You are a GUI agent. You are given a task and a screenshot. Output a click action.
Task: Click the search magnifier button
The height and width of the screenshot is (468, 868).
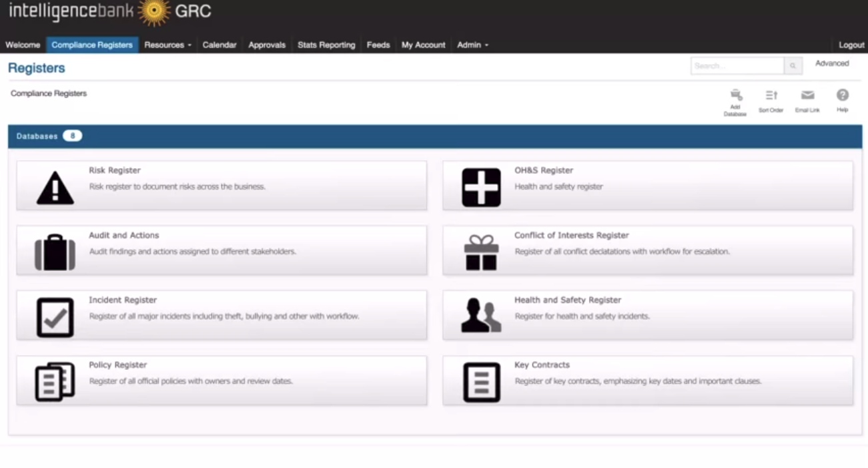(793, 66)
